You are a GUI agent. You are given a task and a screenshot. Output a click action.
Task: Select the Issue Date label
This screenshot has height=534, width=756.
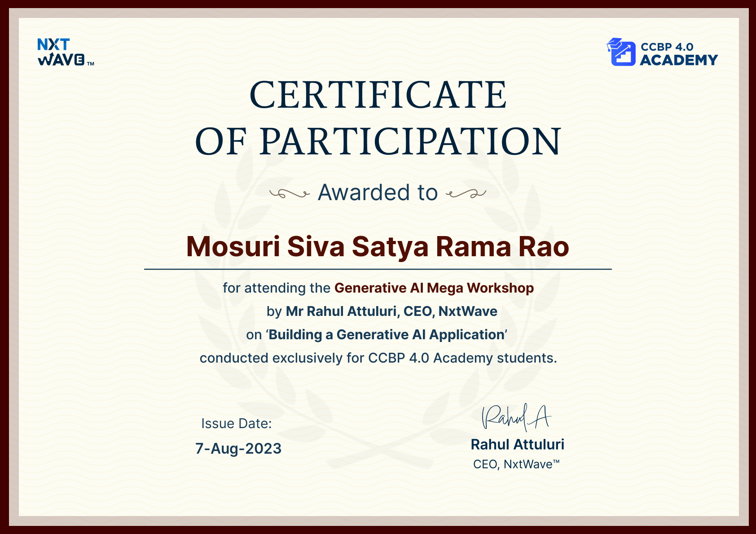tap(236, 423)
